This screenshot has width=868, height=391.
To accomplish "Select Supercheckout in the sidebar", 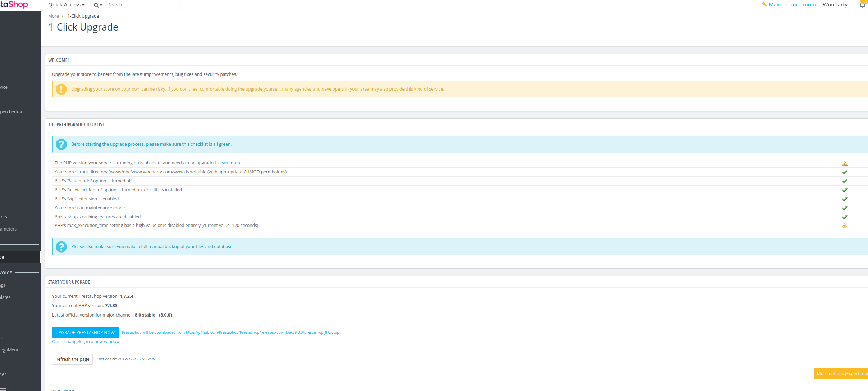I will [x=13, y=112].
